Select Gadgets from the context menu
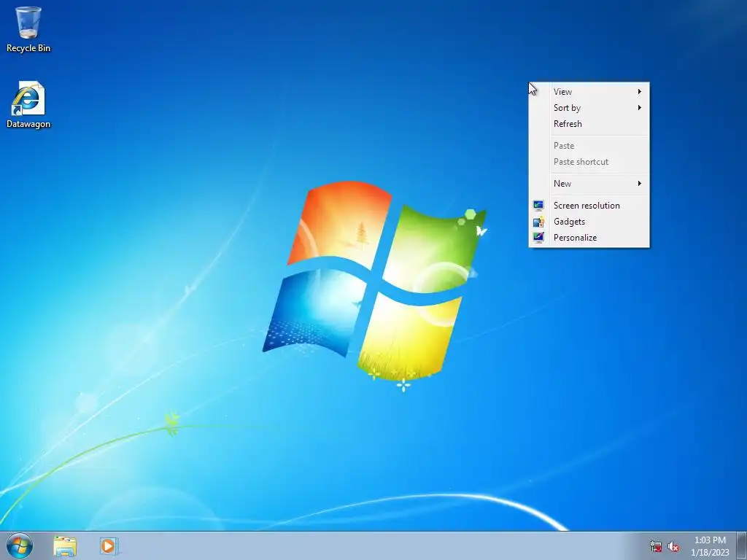 [589, 222]
